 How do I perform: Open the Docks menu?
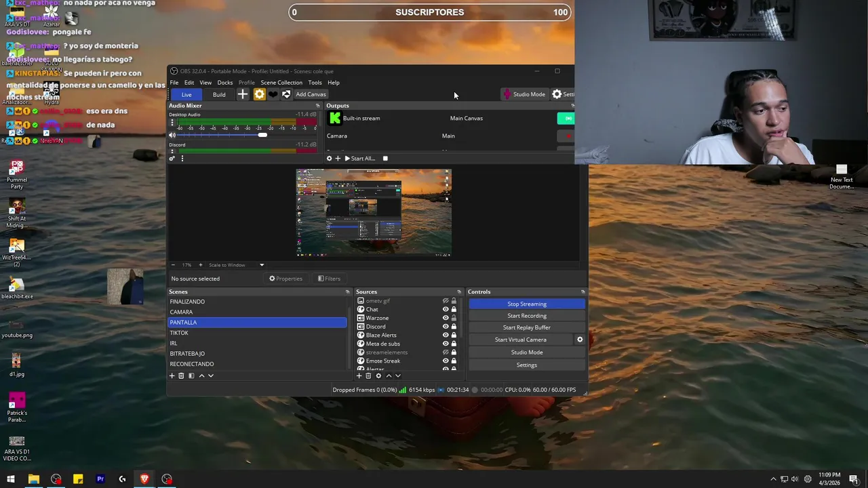click(225, 83)
